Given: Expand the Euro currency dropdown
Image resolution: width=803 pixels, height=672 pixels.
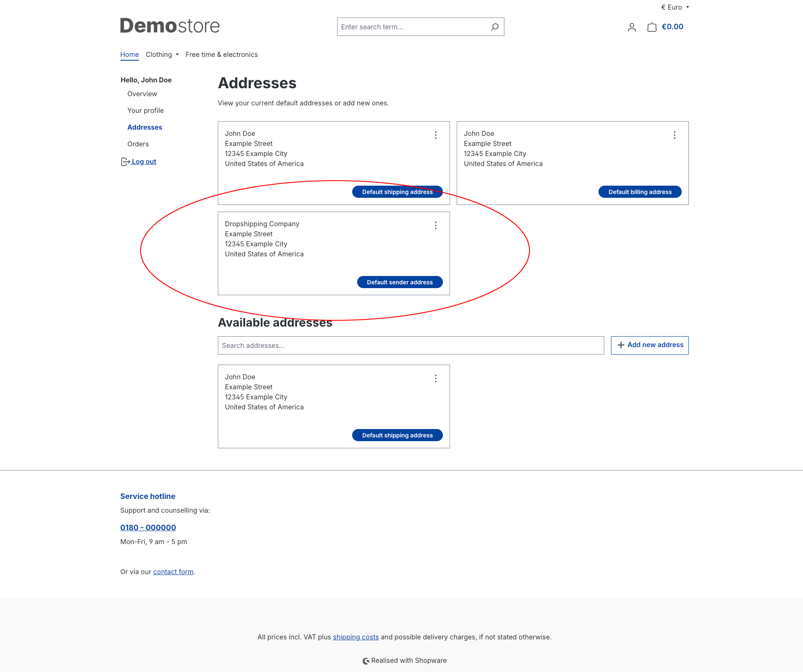Looking at the screenshot, I should [x=675, y=7].
